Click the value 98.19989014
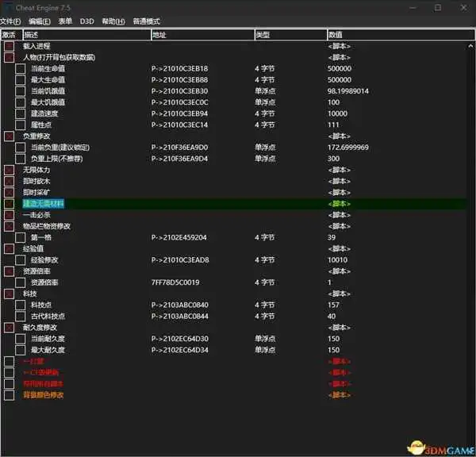This screenshot has height=457, width=476. pos(348,91)
